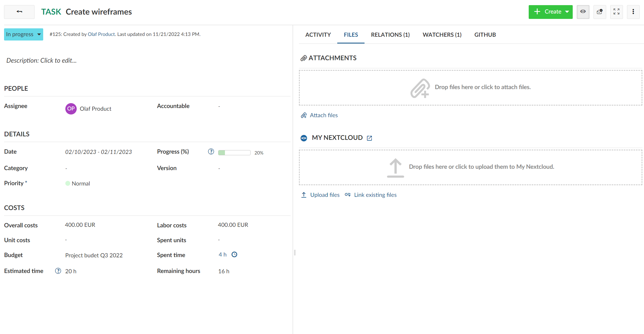Click the link existing files icon
The image size is (644, 334).
coord(348,195)
